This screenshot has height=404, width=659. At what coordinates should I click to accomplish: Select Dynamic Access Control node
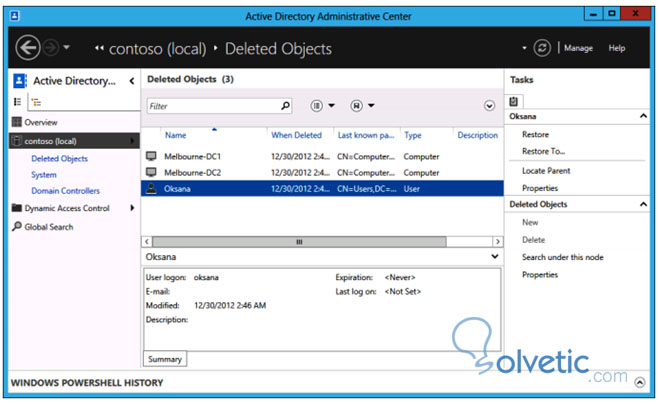pos(67,208)
